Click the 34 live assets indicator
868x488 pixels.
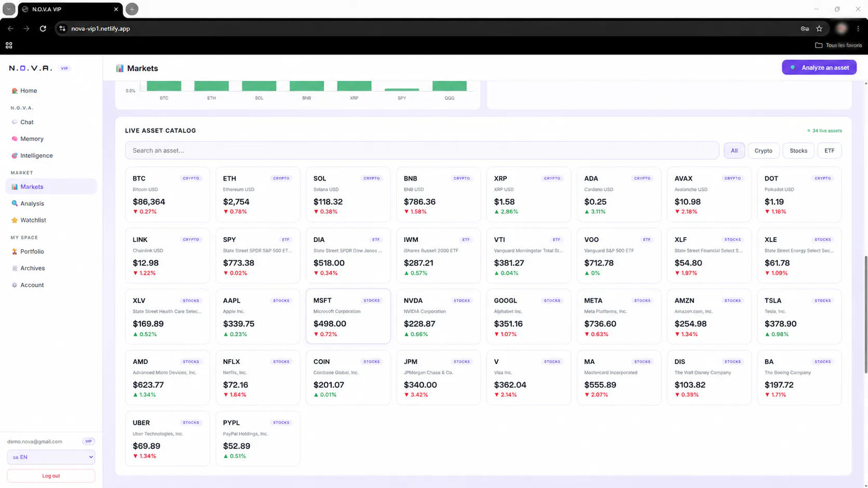(825, 131)
